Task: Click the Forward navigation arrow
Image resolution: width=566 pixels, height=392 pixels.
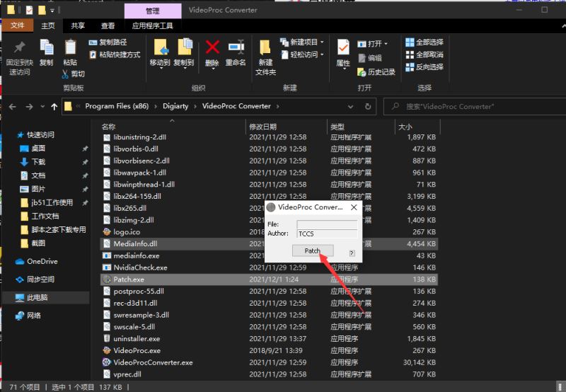Action: [x=29, y=106]
